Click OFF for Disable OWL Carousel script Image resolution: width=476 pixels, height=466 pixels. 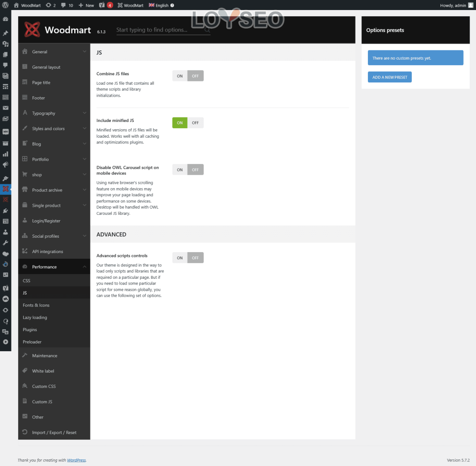(195, 170)
